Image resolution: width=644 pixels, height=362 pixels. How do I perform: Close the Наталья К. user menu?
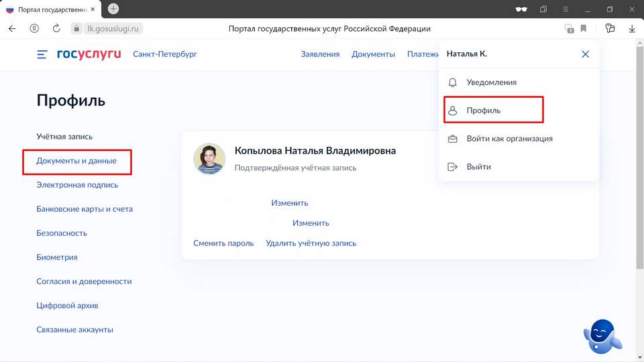[x=585, y=54]
